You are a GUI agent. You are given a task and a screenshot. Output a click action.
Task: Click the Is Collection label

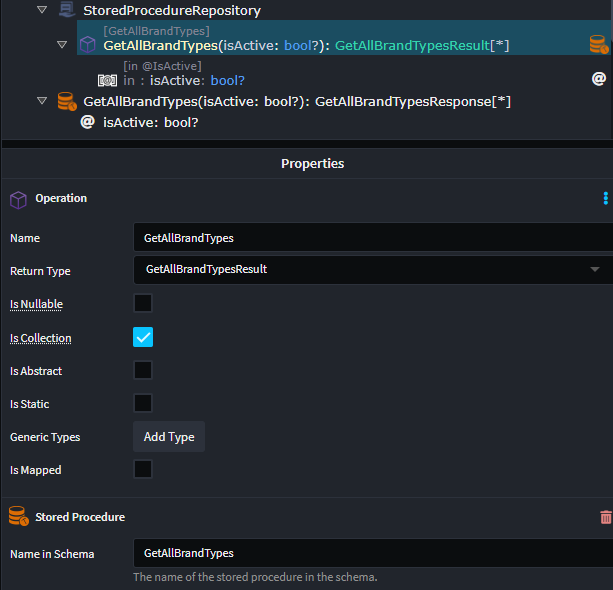pyautogui.click(x=41, y=338)
